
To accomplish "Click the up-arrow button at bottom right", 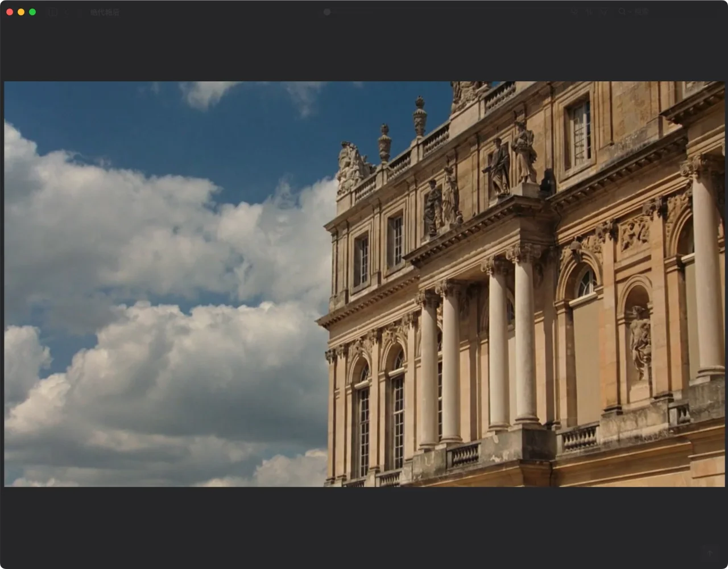I will coord(710,552).
